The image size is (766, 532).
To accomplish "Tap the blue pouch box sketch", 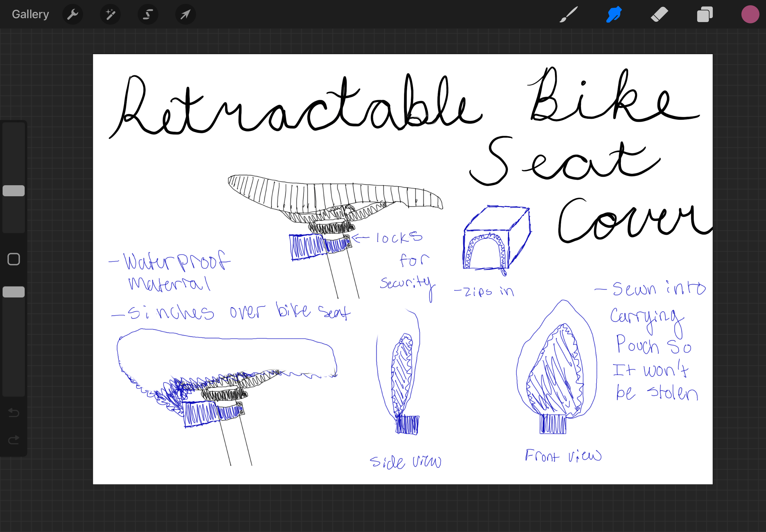I will click(x=496, y=238).
